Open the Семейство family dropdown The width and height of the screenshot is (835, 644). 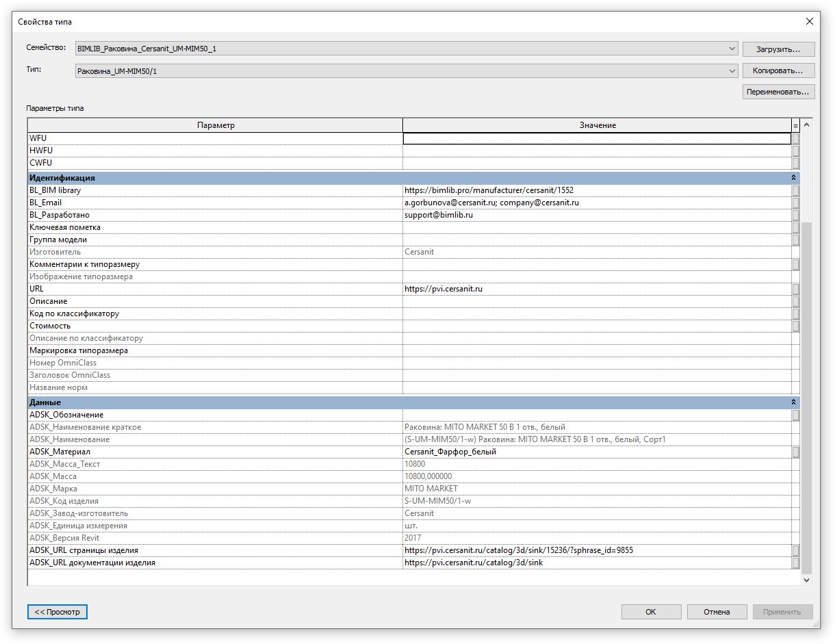(x=406, y=49)
